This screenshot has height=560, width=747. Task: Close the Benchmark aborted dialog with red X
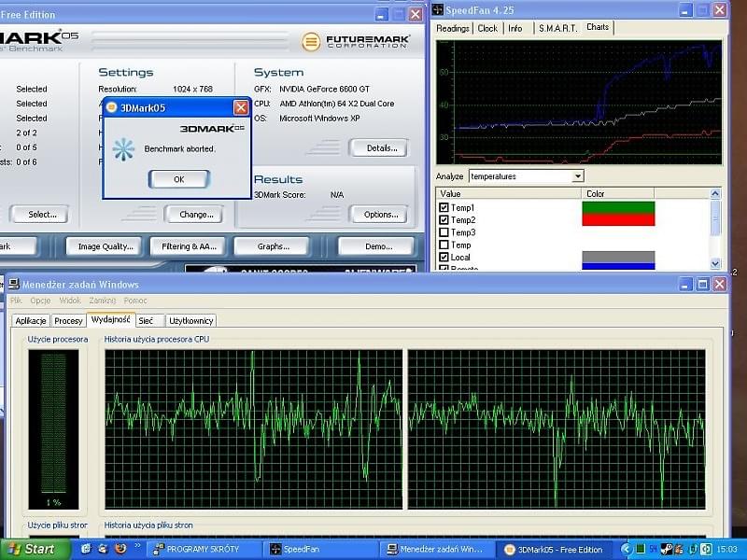tap(241, 107)
